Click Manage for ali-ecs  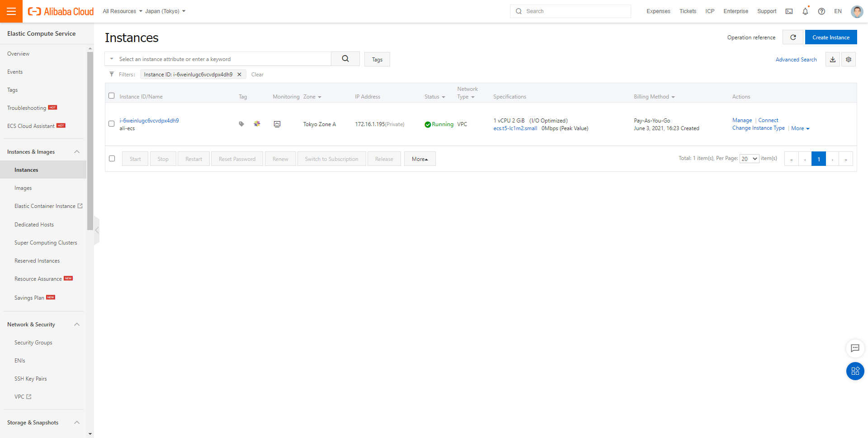pos(742,120)
